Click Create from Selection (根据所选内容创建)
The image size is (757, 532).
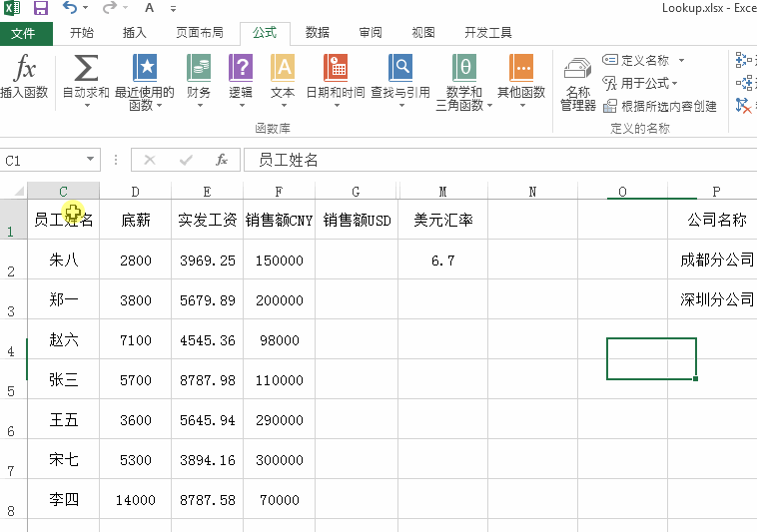(x=659, y=106)
